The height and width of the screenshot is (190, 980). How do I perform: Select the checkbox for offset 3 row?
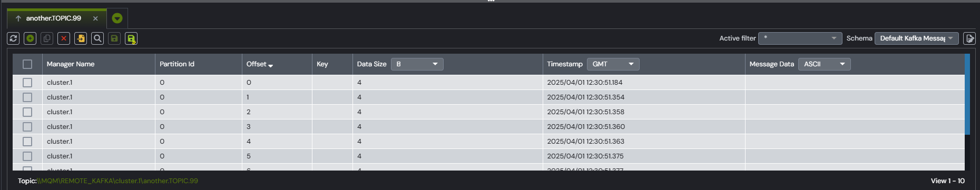(27, 127)
